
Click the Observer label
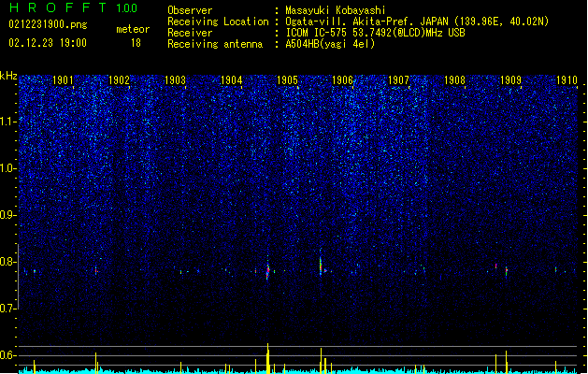(x=190, y=10)
